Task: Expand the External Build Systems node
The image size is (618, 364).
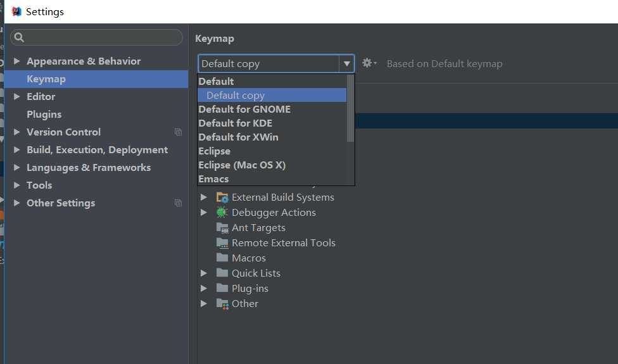Action: (204, 197)
